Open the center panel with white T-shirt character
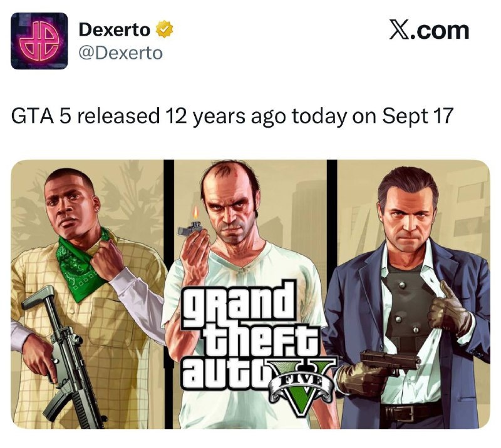 tap(250, 294)
